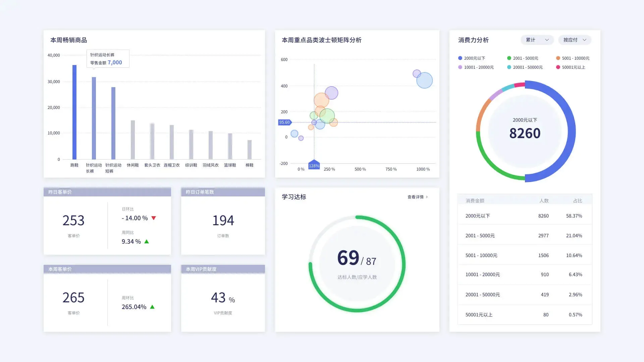Click the tallest 跑鞋 bar in the chart

74,112
